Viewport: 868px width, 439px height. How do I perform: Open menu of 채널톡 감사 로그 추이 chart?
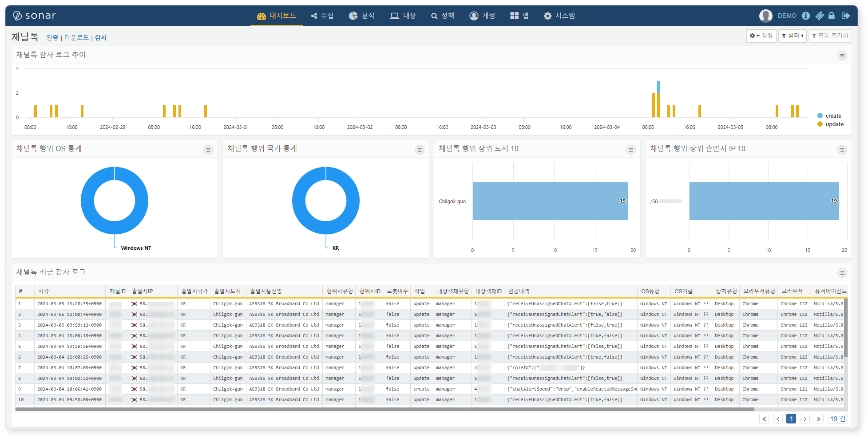pyautogui.click(x=842, y=56)
